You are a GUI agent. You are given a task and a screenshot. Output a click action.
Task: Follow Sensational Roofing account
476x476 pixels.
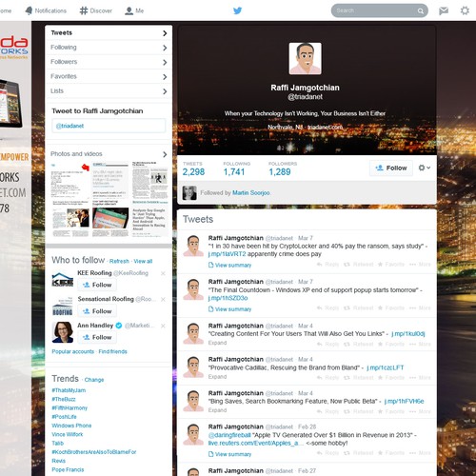click(x=97, y=311)
